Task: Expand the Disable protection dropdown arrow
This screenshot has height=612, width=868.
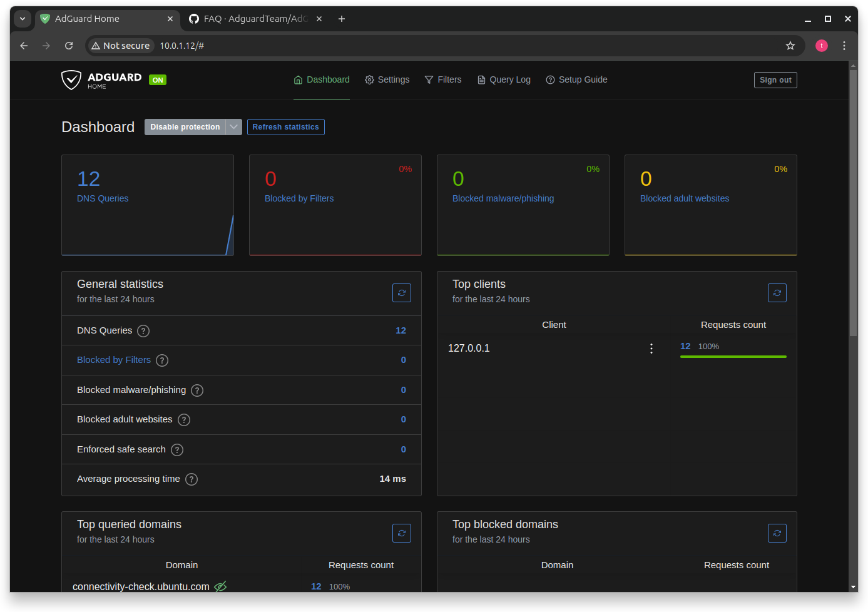Action: point(234,127)
